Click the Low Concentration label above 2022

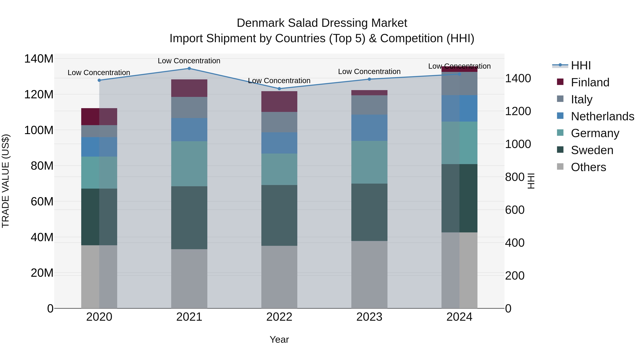(x=279, y=81)
